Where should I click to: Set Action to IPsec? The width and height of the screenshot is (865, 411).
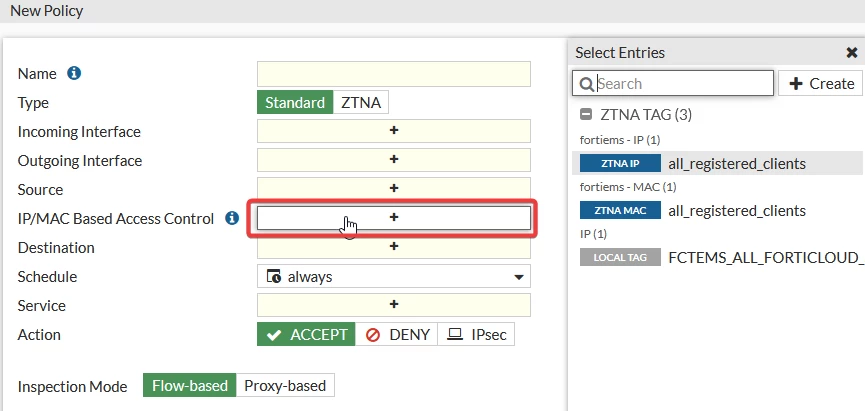pos(476,334)
